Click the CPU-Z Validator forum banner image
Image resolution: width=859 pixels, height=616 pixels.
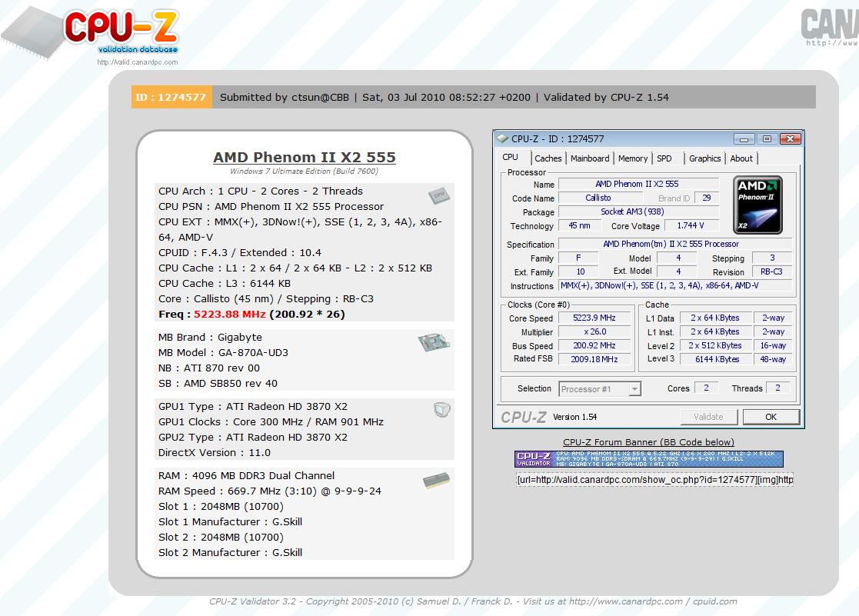pyautogui.click(x=648, y=459)
